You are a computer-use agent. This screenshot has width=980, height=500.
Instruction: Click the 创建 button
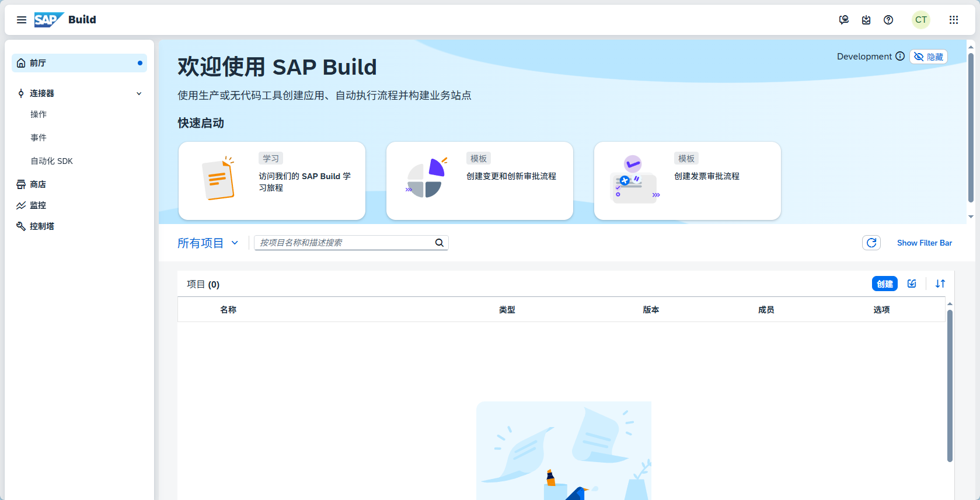pos(885,284)
